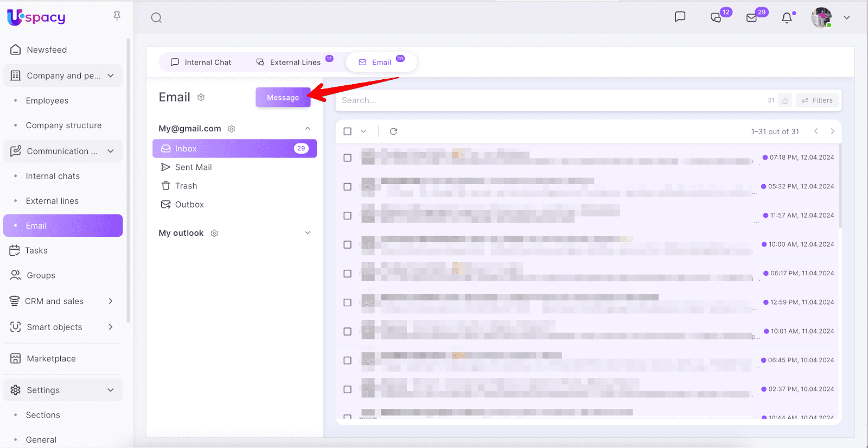Open My outlook account settings gear

click(214, 233)
